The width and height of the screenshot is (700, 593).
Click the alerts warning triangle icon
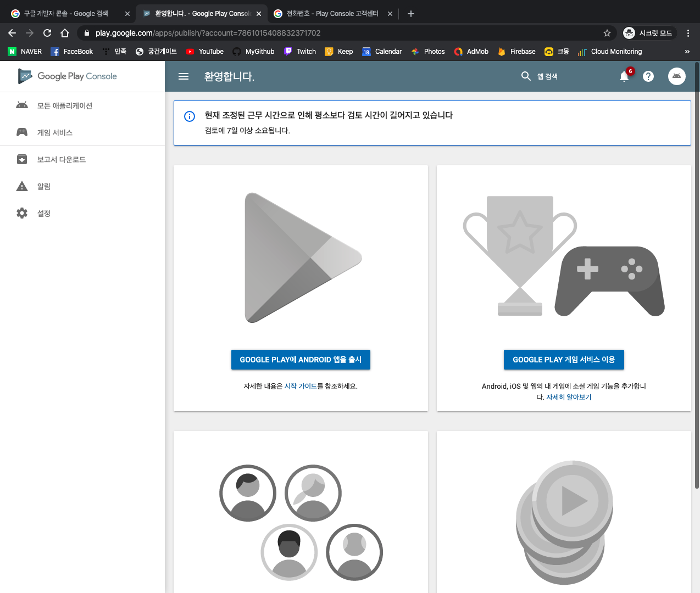coord(22,186)
